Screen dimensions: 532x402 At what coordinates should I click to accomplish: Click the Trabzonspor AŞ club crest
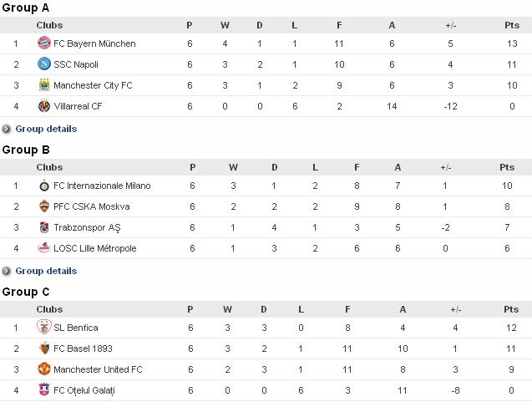click(44, 227)
